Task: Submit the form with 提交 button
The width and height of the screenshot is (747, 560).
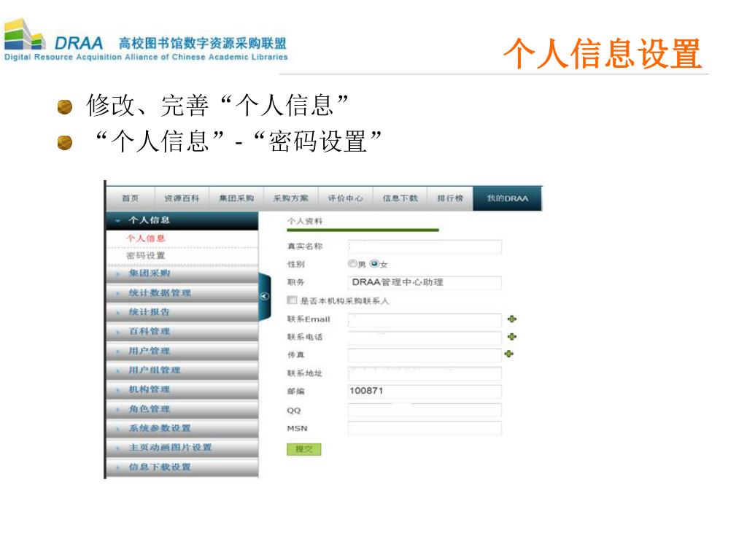Action: coord(304,449)
